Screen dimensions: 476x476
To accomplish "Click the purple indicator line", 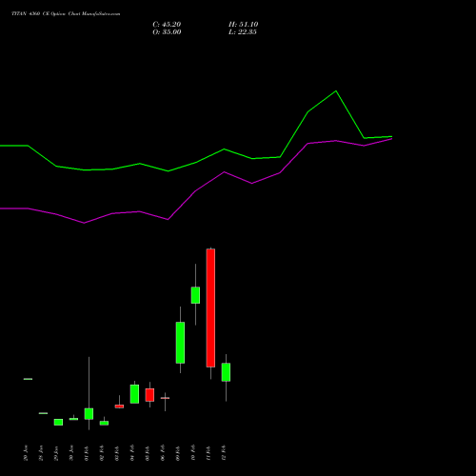I will 196,190.
